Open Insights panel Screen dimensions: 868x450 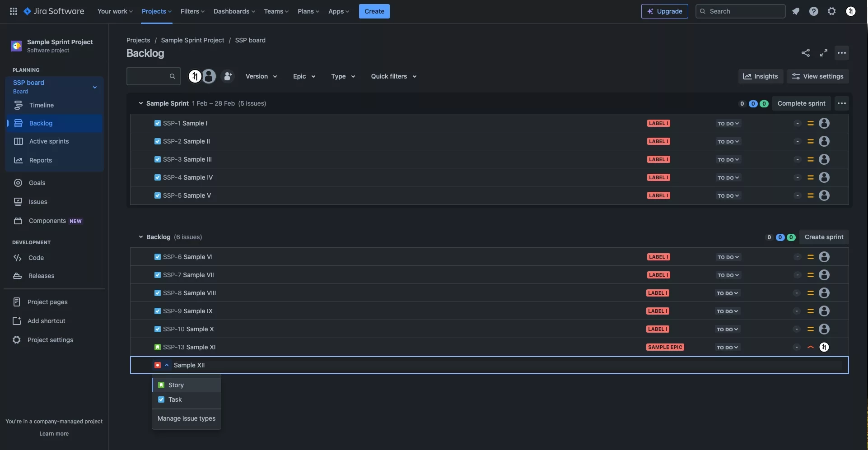click(761, 76)
